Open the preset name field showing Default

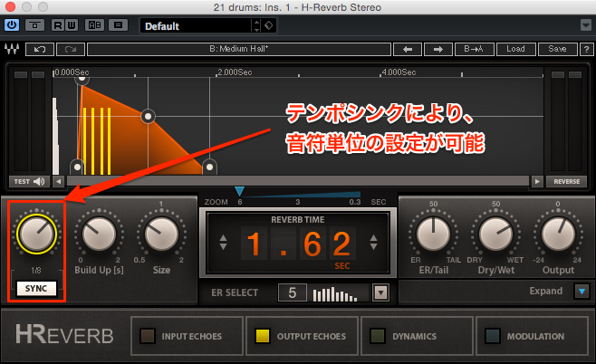click(196, 26)
